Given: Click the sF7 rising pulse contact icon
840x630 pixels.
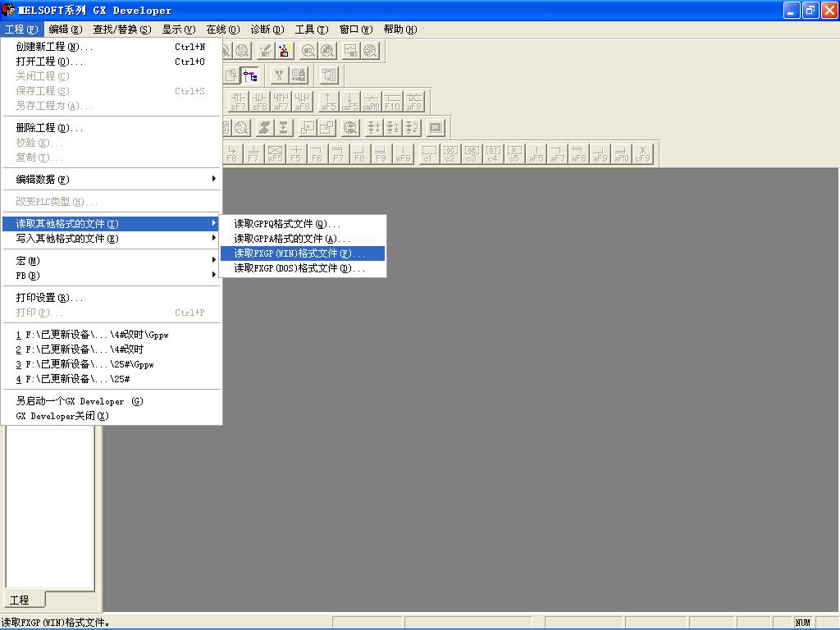Looking at the screenshot, I should coord(238,101).
